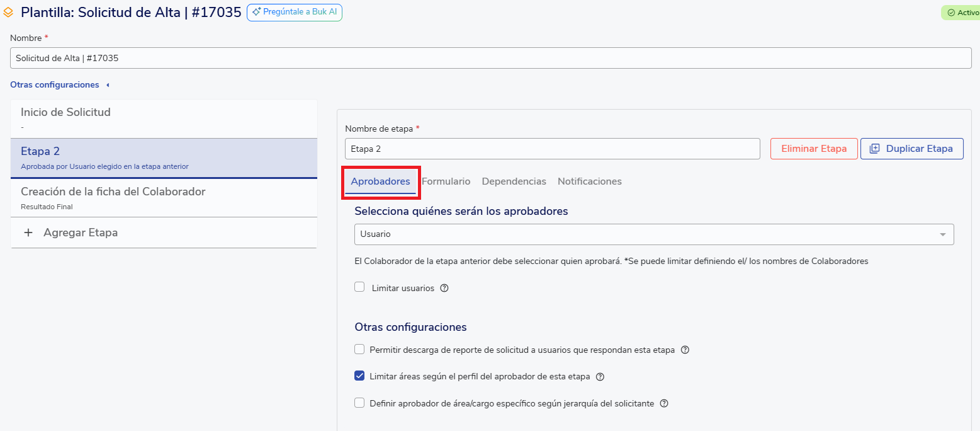The height and width of the screenshot is (431, 980).
Task: Click help icon beside Limitar áreas según perfil
Action: (x=600, y=377)
